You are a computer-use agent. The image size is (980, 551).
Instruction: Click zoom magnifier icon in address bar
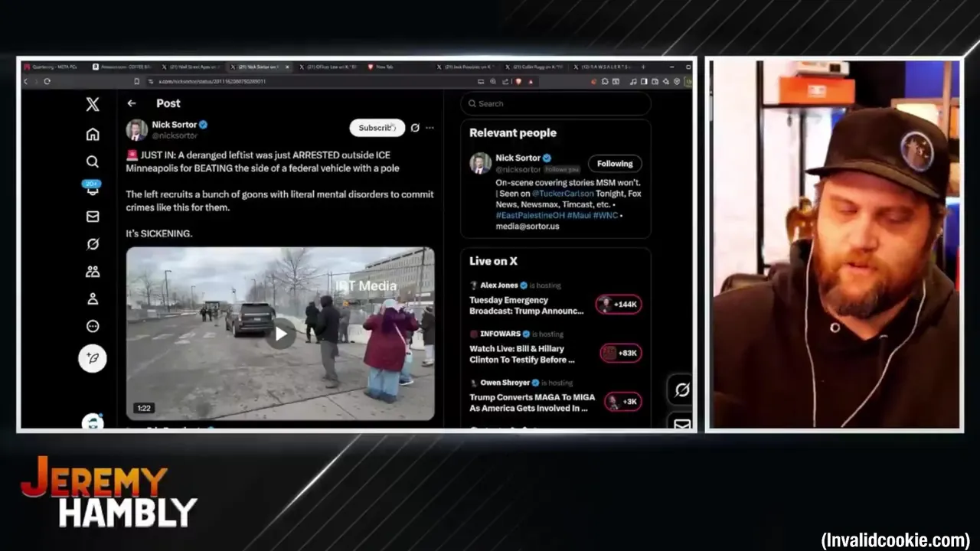493,81
